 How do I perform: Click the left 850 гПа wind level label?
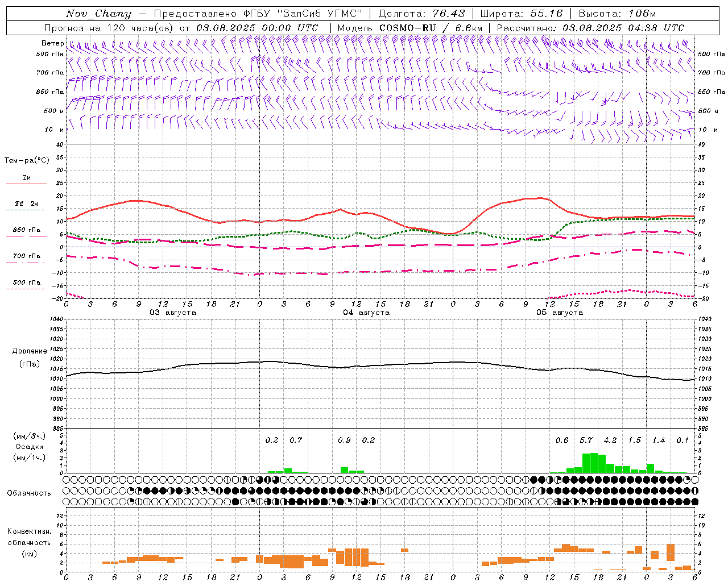(x=50, y=92)
